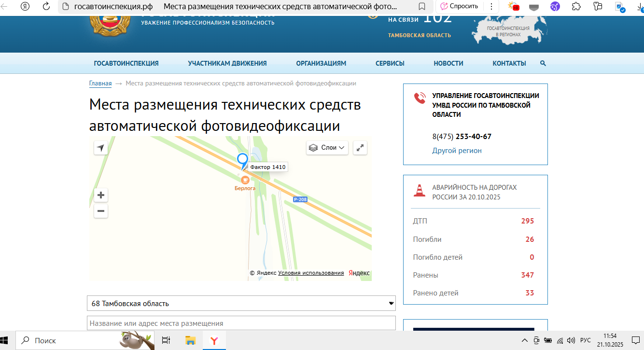
Task: Focus the placement name or address field
Action: click(x=241, y=323)
